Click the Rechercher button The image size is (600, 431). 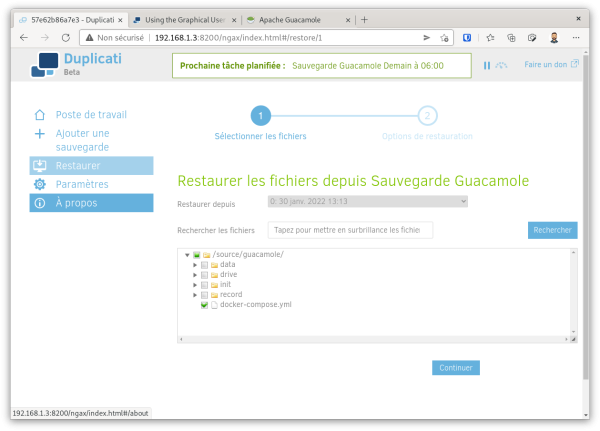tap(552, 230)
